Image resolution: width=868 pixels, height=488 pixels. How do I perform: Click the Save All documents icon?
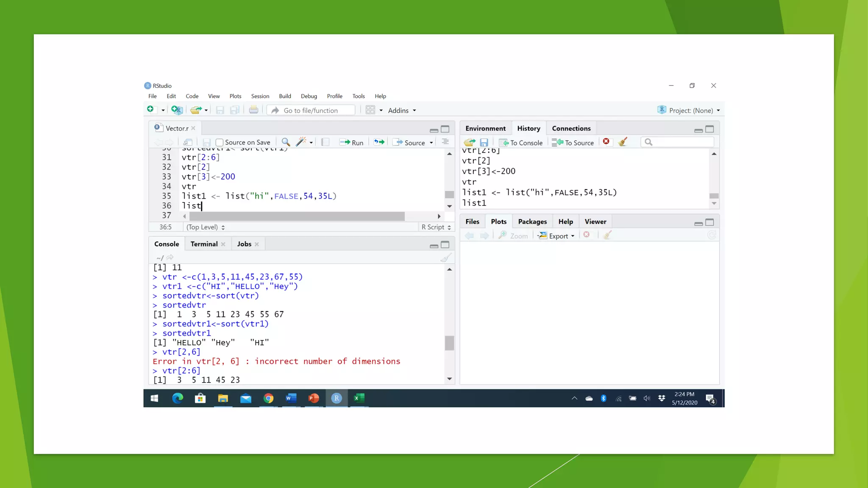[234, 110]
